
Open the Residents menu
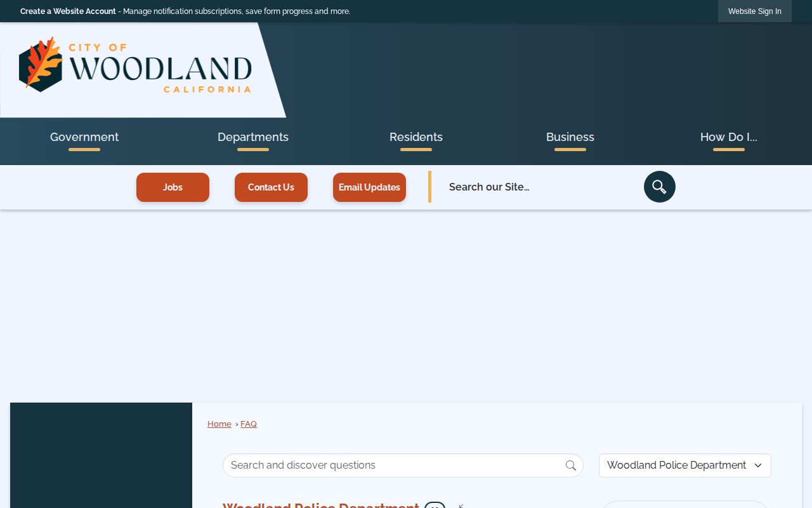pos(416,137)
